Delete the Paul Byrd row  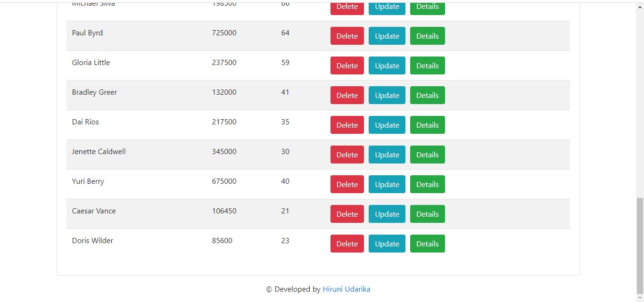coord(347,36)
